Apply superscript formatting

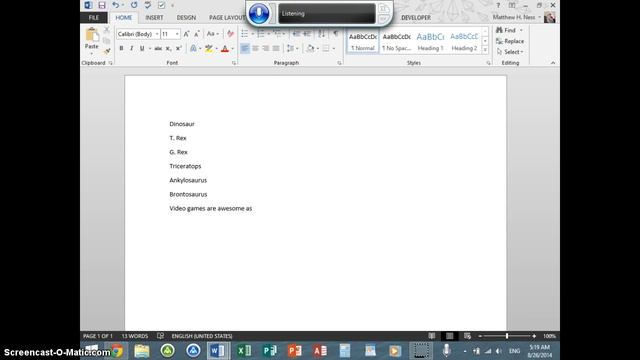(x=178, y=49)
